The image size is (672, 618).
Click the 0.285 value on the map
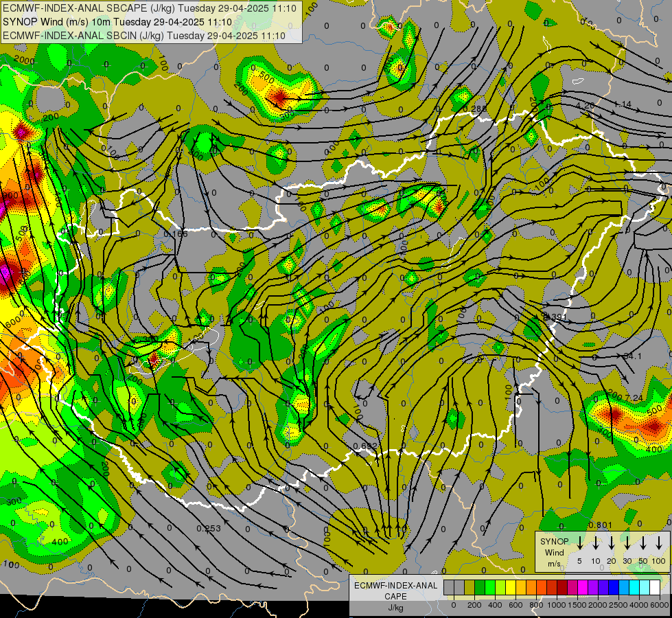point(475,109)
